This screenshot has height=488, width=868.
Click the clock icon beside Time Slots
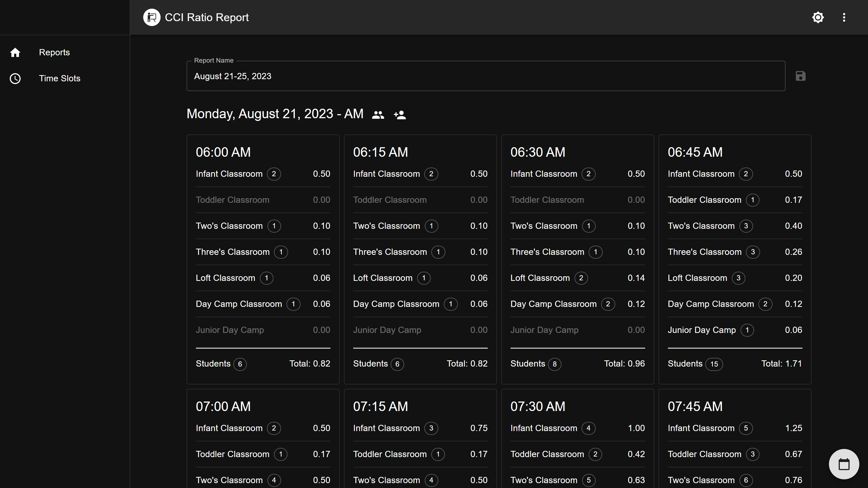(x=15, y=78)
